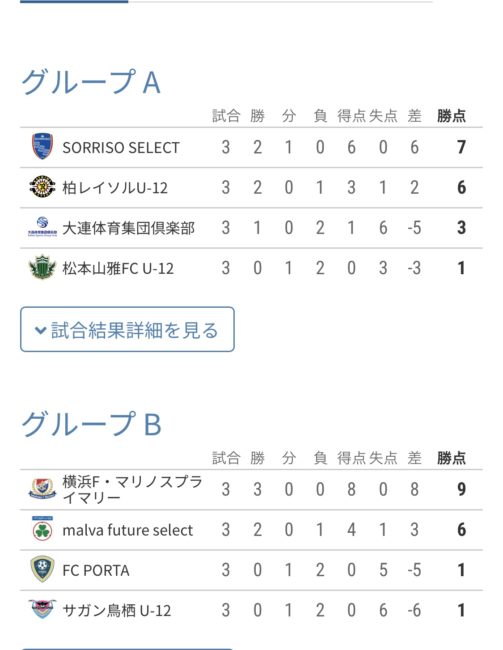Click the SORRISO SELECT team crest
Screen dimensions: 503x650
pos(42,146)
